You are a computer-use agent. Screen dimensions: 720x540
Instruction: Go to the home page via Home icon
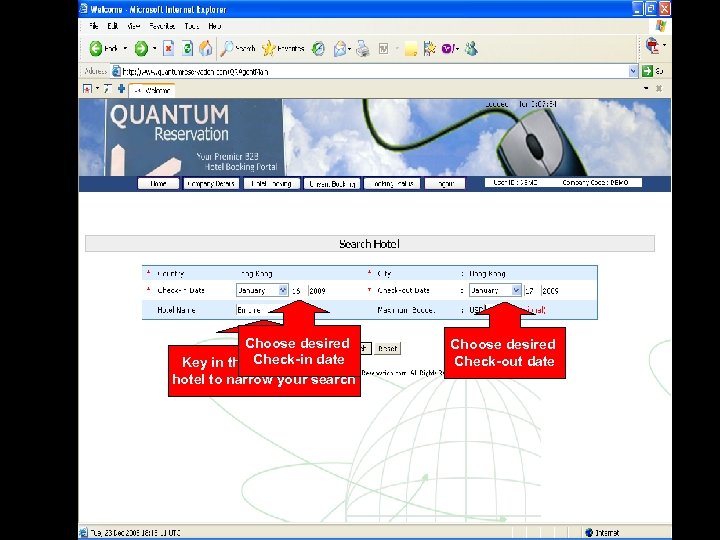click(x=206, y=48)
